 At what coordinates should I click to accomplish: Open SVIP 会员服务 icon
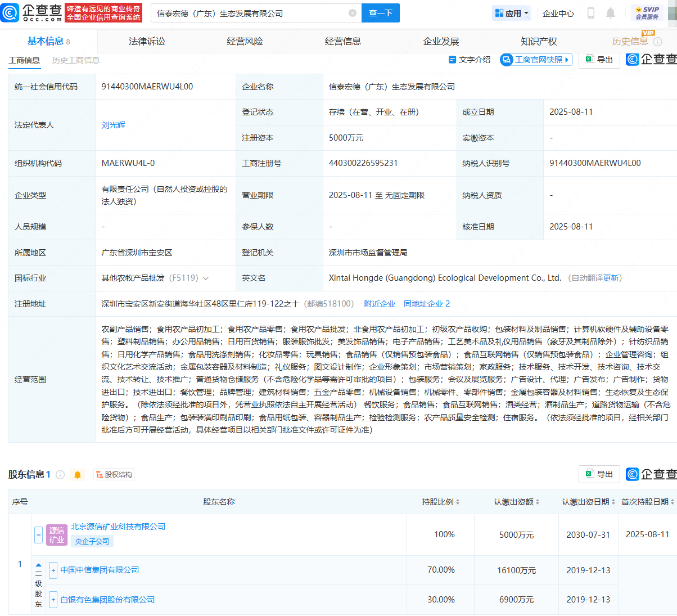[647, 13]
